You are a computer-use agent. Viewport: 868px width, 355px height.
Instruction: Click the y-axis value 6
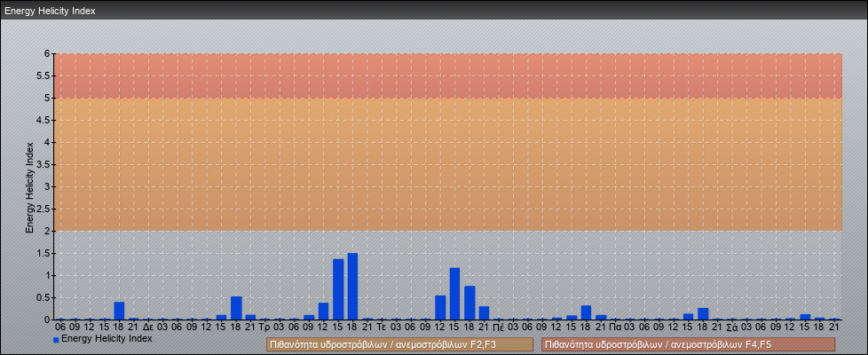(48, 54)
